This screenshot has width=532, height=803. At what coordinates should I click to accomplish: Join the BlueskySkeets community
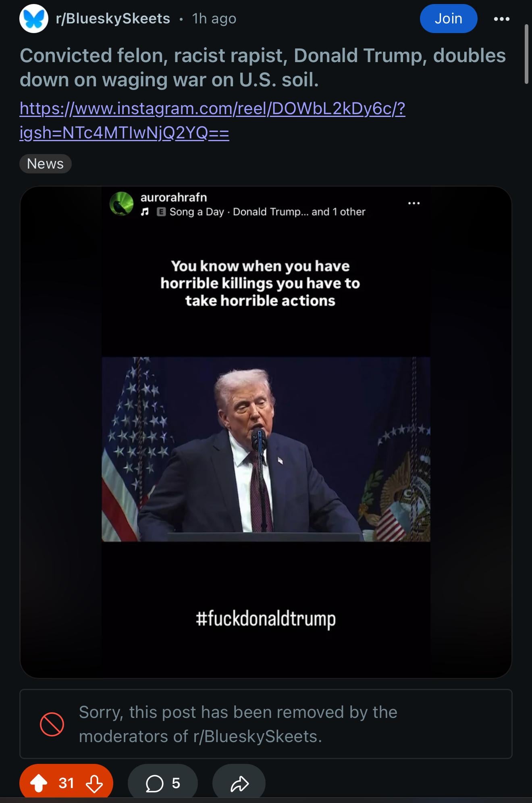click(x=449, y=19)
